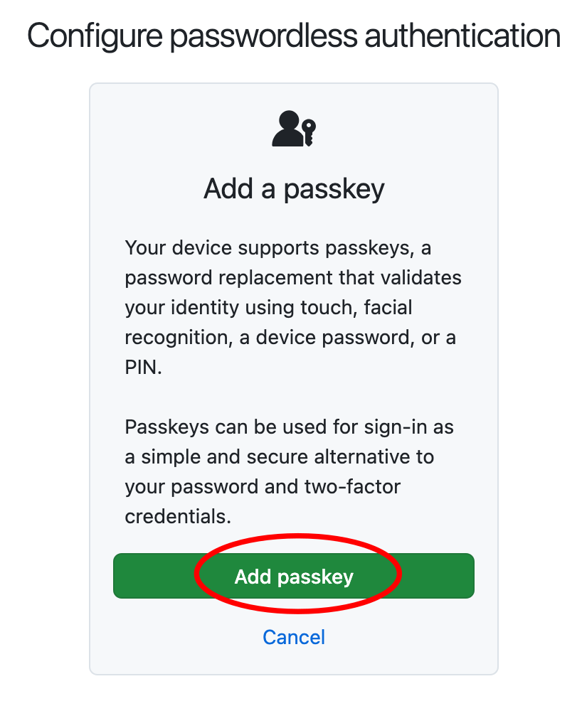Screen dimensions: 582x728
Task: Click the "Passkeys can be used for sign-in" line
Action: [289, 427]
